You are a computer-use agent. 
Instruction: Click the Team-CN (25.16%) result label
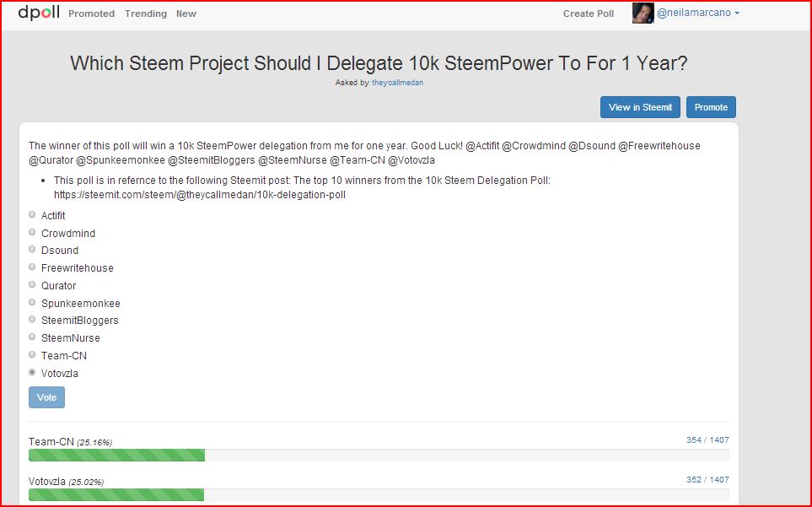point(71,442)
